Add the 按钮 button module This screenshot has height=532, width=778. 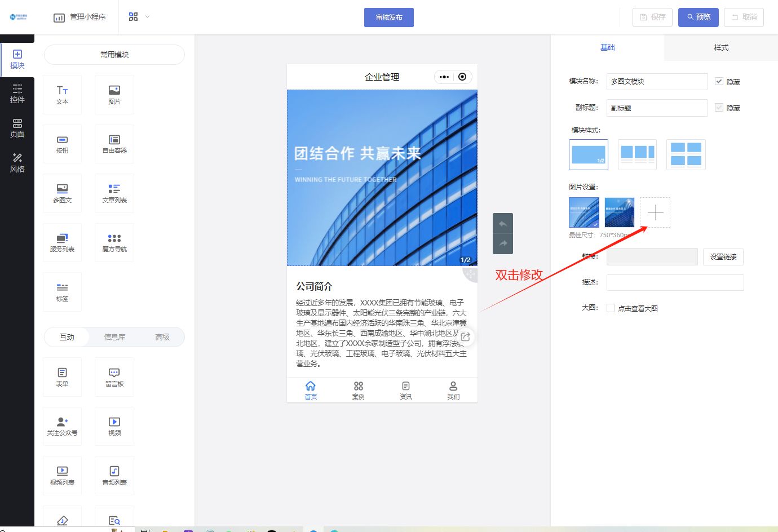click(62, 144)
